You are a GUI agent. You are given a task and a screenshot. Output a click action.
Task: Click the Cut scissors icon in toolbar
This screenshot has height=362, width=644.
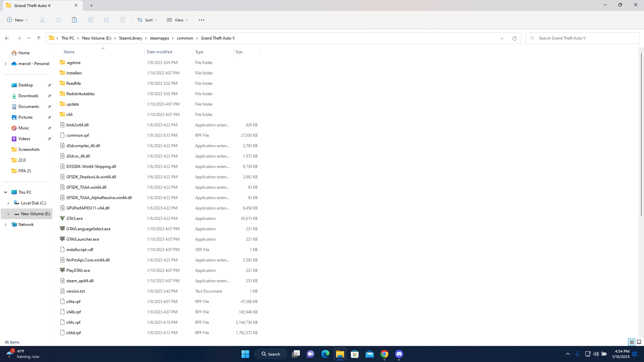(x=42, y=20)
